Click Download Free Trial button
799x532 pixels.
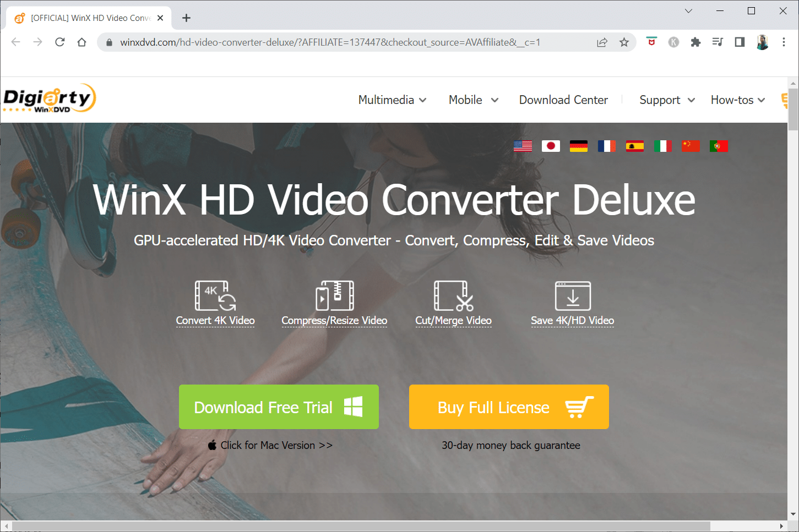[x=279, y=407]
